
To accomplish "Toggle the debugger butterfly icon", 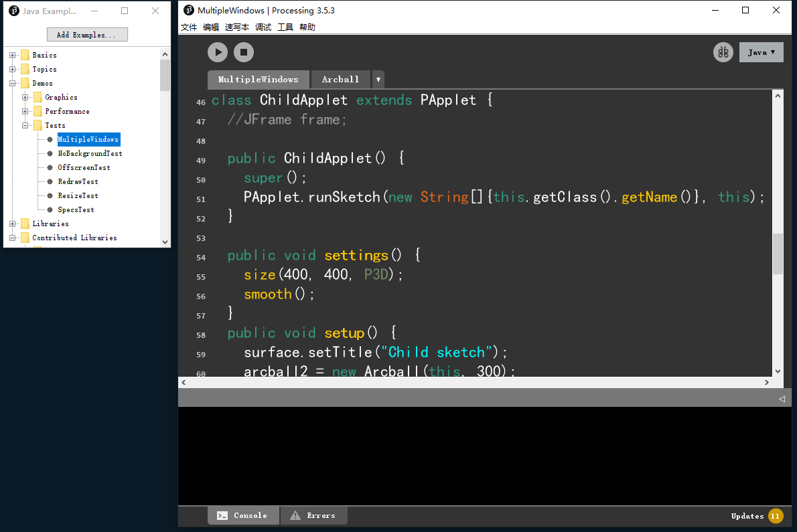I will (x=723, y=52).
